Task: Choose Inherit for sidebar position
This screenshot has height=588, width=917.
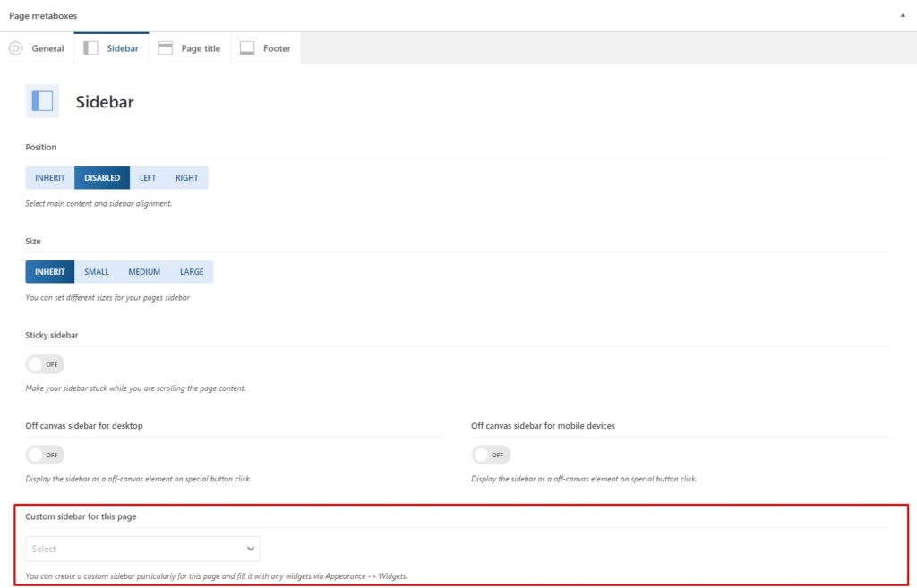Action: (50, 178)
